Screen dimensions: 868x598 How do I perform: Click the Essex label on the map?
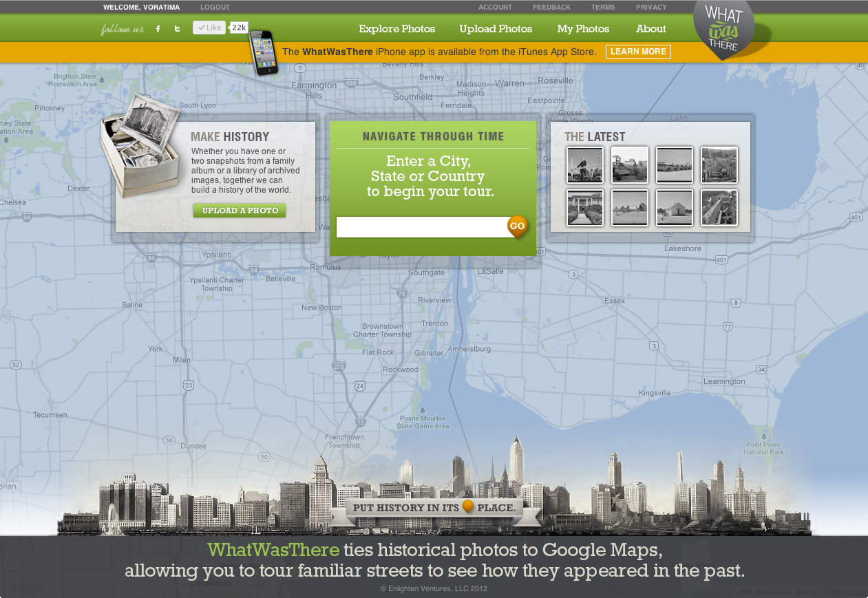(x=615, y=301)
